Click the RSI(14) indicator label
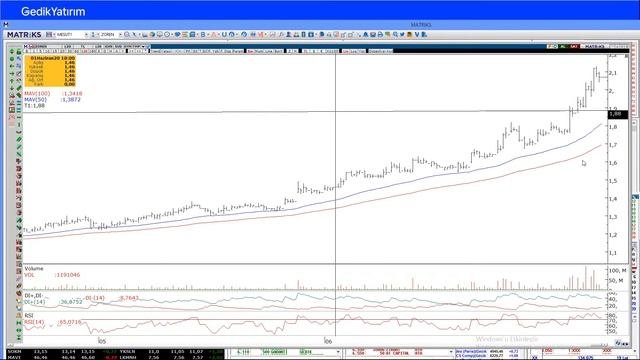Viewport: 640px width, 360px height. 34,322
